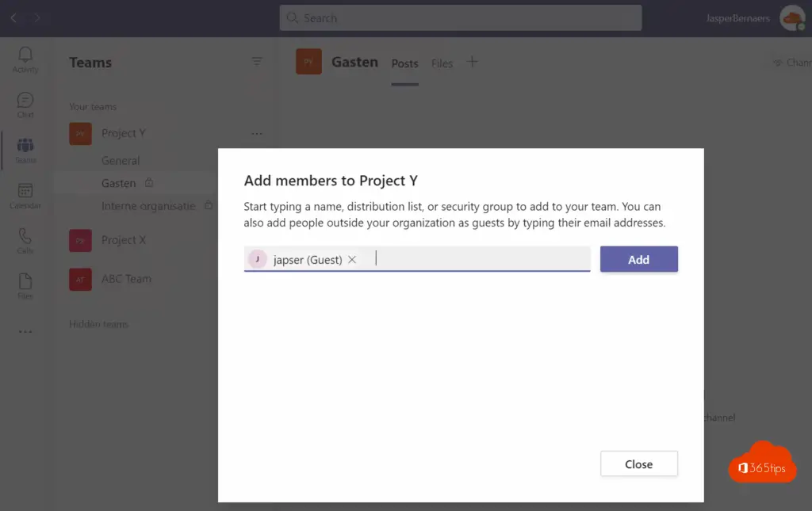Expand the Hidden teams section
The height and width of the screenshot is (511, 812).
click(98, 324)
